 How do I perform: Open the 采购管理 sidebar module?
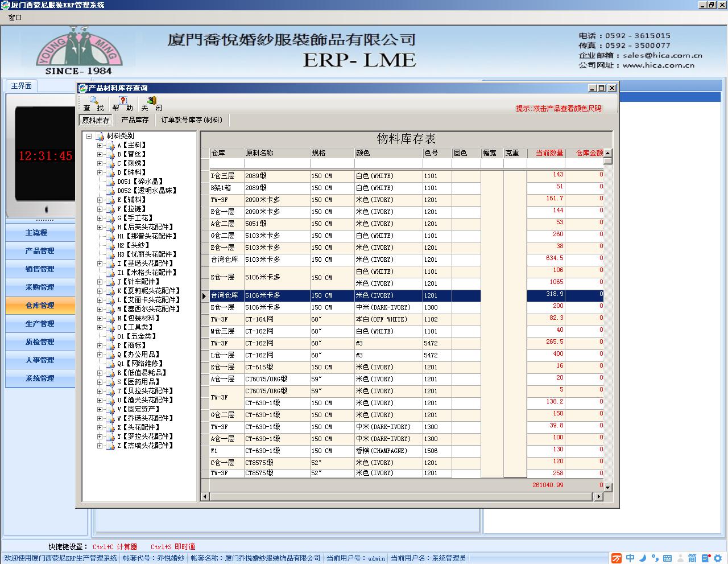pos(40,287)
